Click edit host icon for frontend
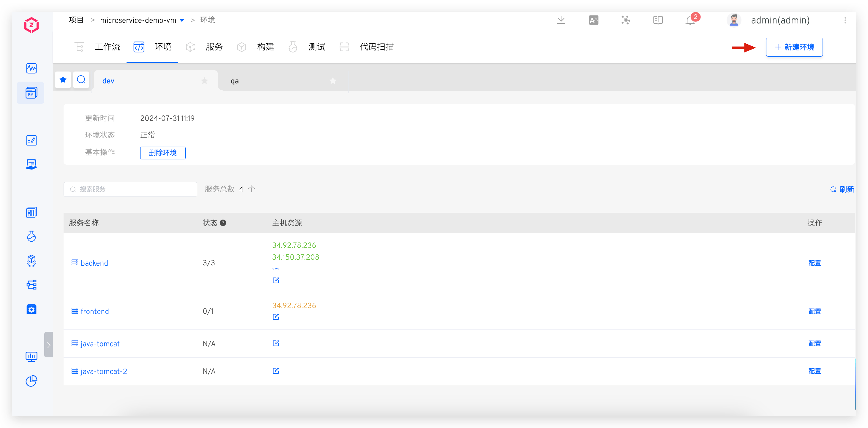Image resolution: width=868 pixels, height=428 pixels. click(x=276, y=316)
